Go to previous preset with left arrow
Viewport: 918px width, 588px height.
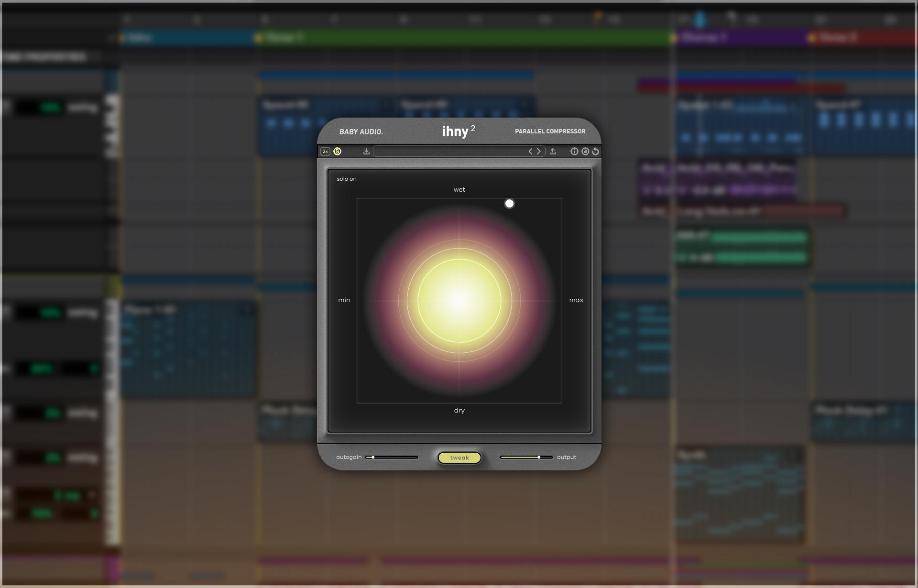point(531,152)
